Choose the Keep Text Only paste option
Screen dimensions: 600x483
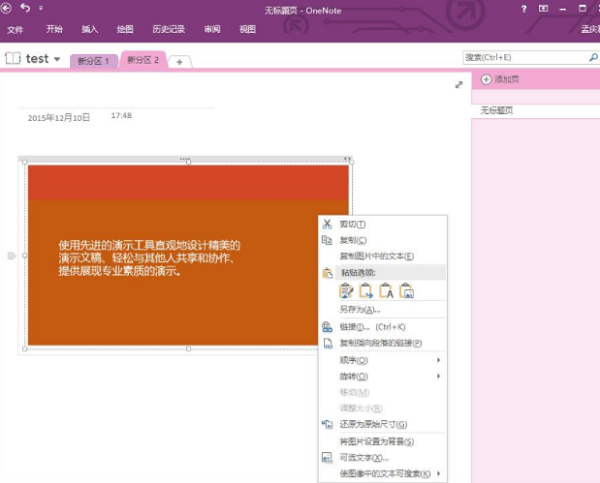tap(386, 291)
